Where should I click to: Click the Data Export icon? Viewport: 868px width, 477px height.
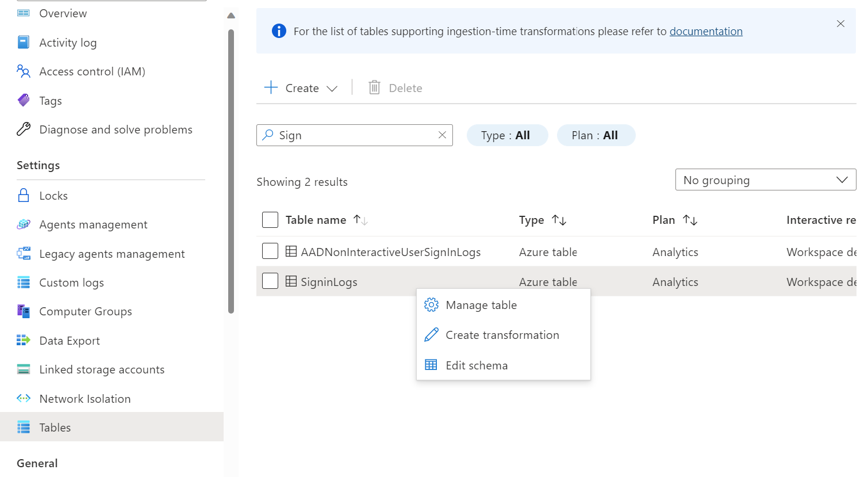pyautogui.click(x=24, y=341)
